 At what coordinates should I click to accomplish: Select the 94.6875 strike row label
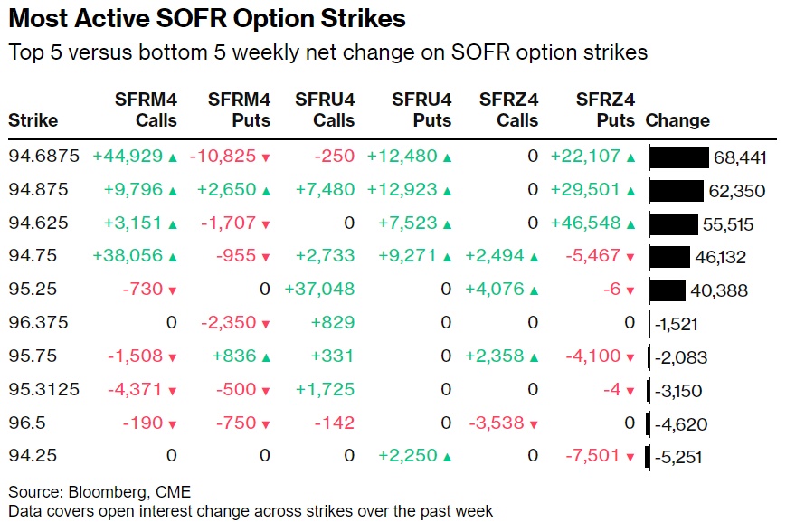43,157
